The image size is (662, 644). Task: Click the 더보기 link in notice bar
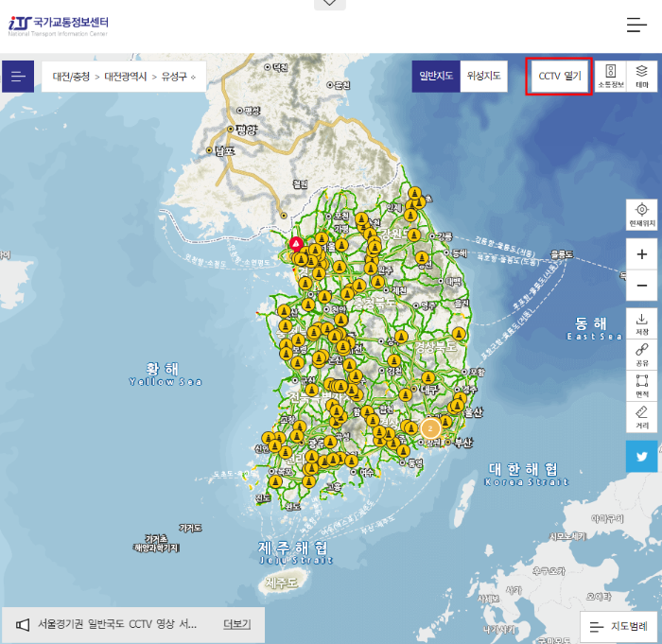[236, 624]
